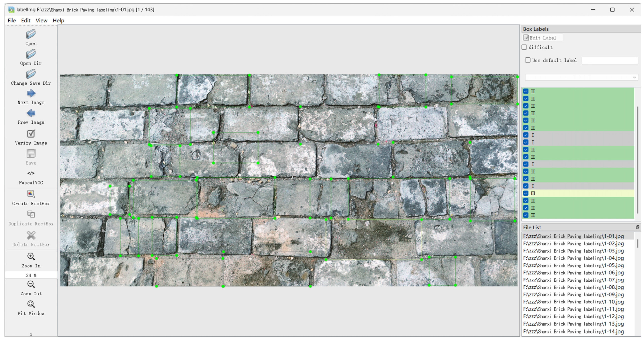Open the label filter combo box
This screenshot has width=644, height=340.
click(582, 77)
